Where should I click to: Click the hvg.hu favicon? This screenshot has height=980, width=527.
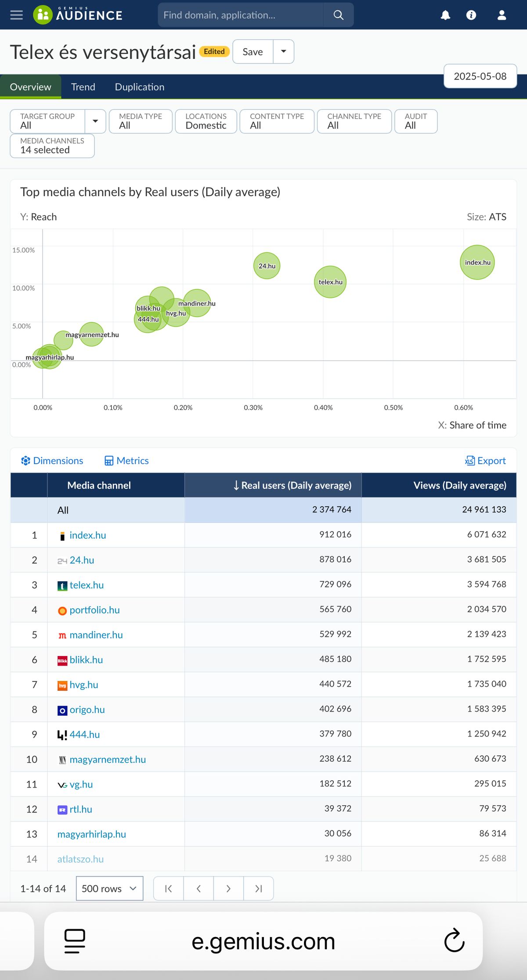tap(62, 685)
